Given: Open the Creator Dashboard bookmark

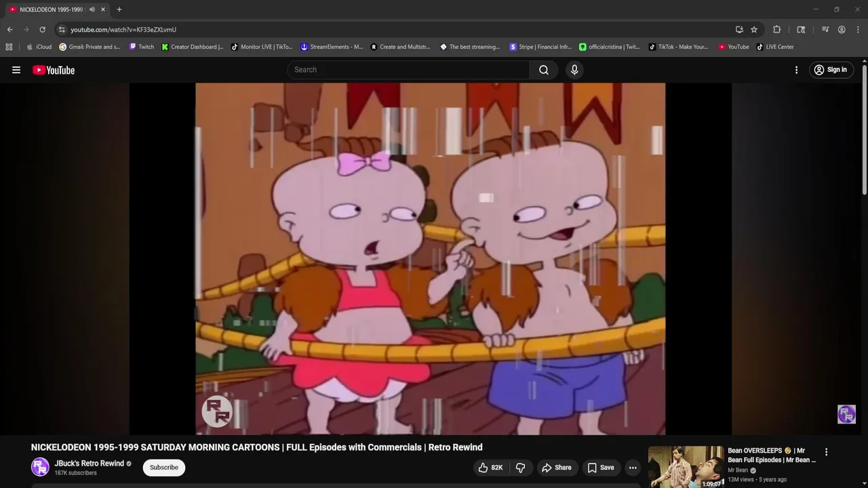Looking at the screenshot, I should point(193,47).
